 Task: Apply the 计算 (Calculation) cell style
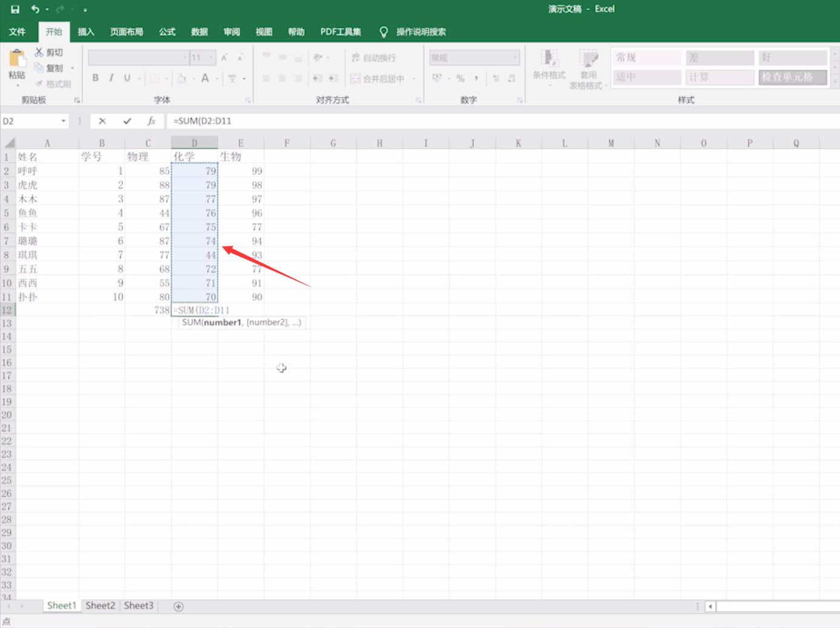coord(720,77)
